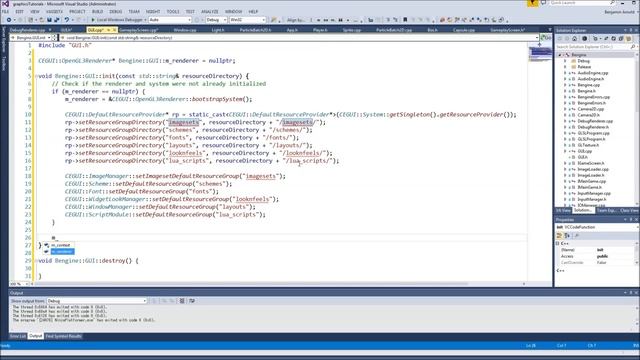Open the function navigation dropdown
Viewport: 640px width, 360px height.
point(299,38)
